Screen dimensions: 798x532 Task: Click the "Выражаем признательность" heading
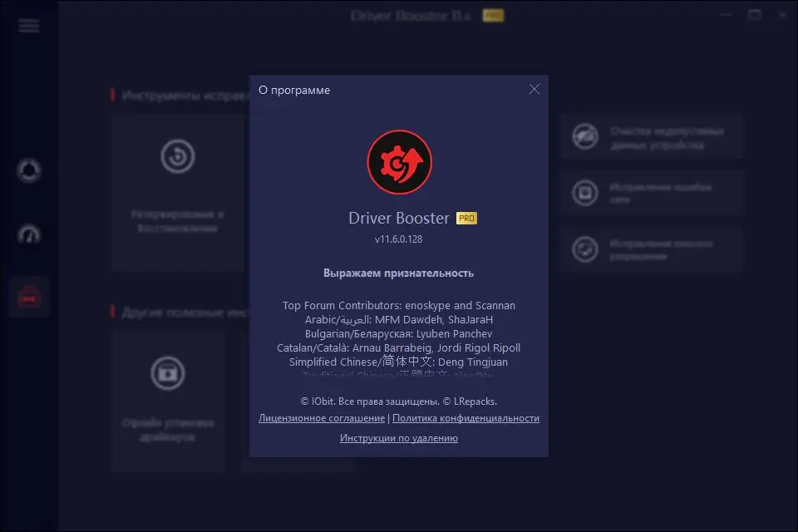[398, 273]
